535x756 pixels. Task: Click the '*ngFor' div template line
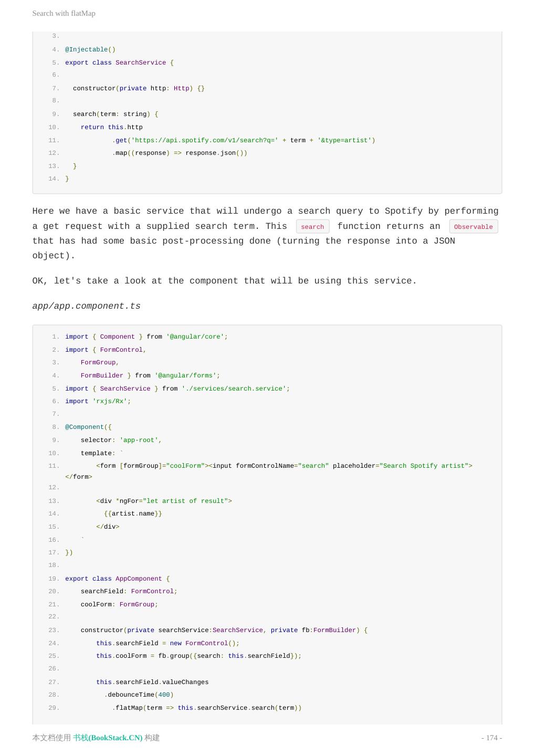(x=164, y=501)
